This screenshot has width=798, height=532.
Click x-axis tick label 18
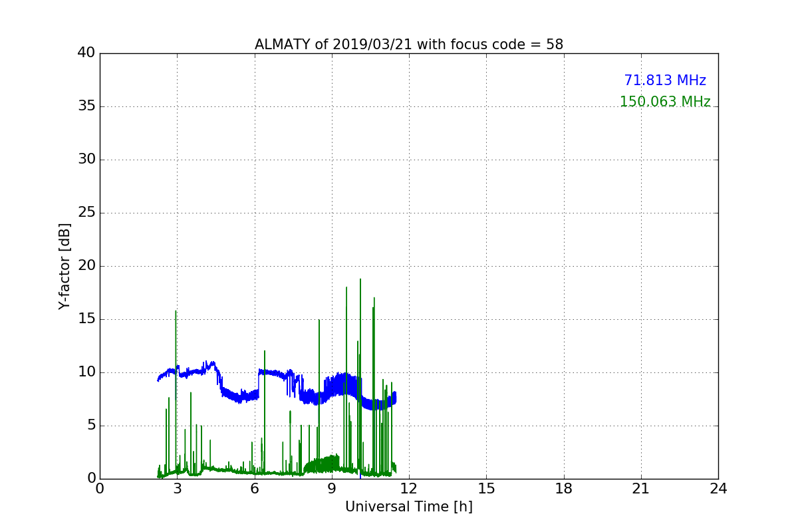tap(564, 489)
